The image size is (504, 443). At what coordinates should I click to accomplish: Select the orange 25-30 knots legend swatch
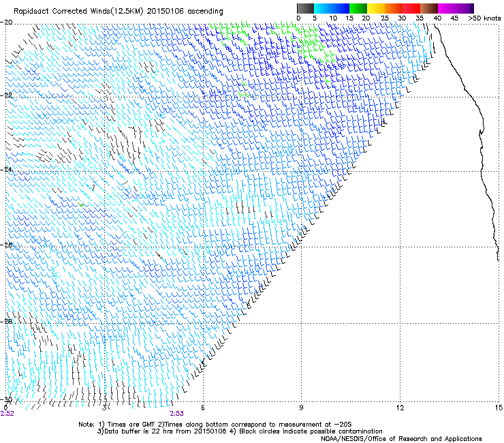(x=394, y=8)
